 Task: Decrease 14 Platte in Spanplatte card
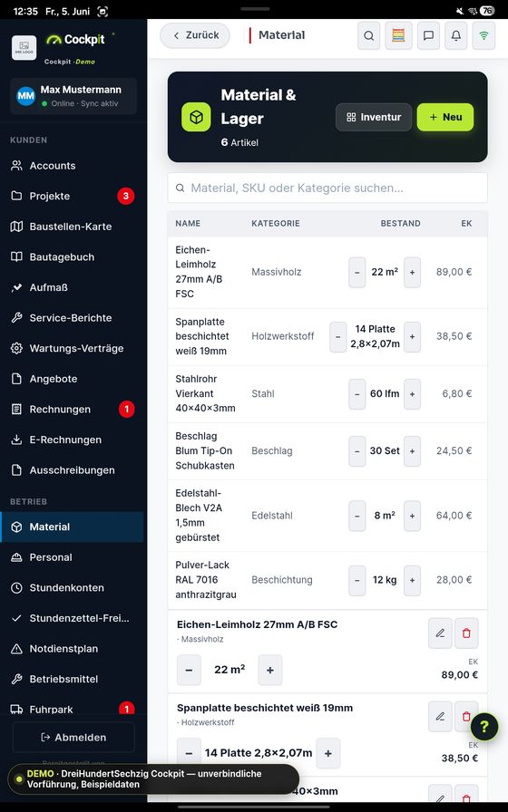(189, 753)
